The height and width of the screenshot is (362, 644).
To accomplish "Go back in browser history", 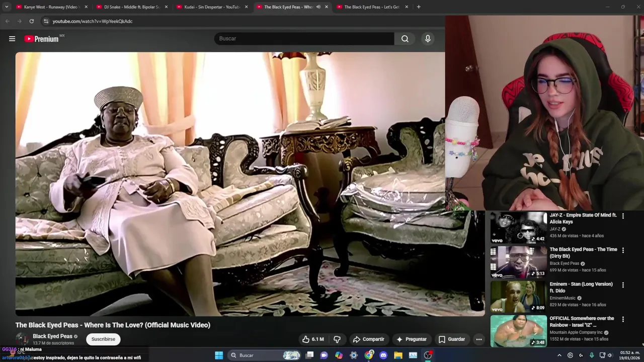I will coord(7,21).
